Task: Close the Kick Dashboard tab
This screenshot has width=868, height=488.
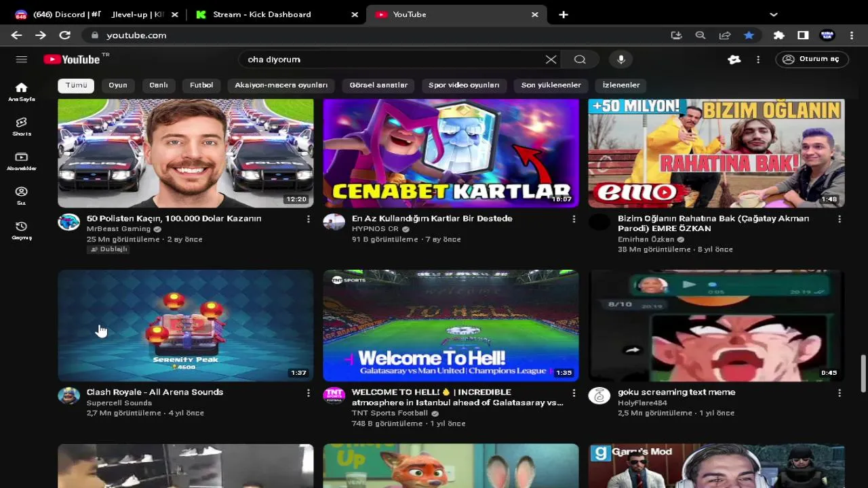Action: 354,14
